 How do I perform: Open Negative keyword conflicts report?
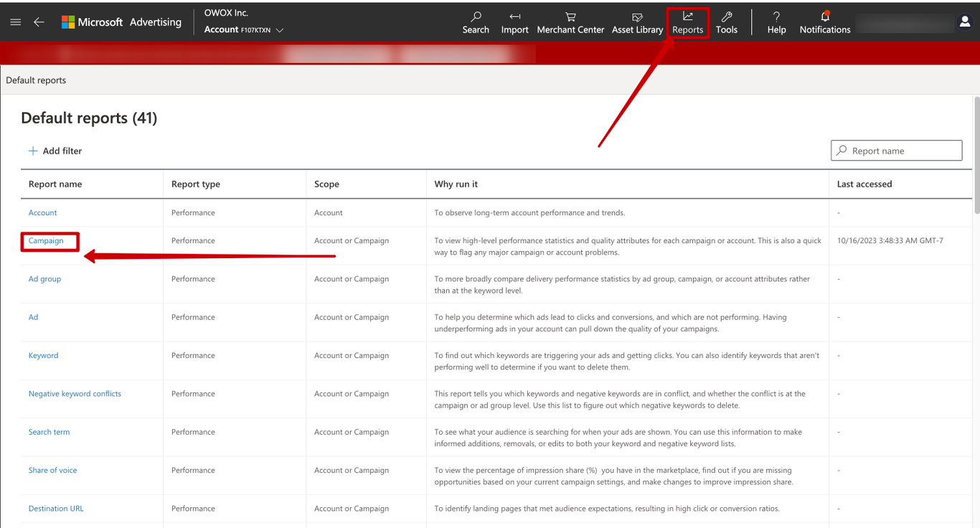[75, 394]
